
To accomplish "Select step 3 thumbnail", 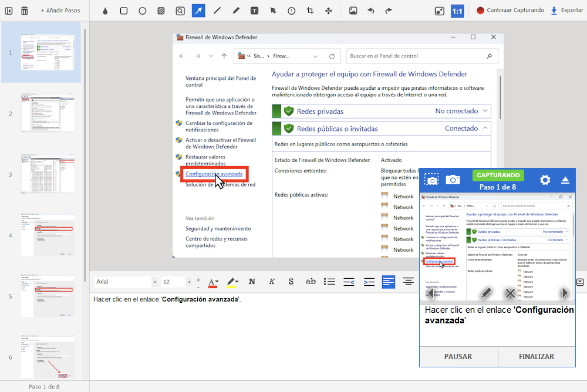I will 48,174.
